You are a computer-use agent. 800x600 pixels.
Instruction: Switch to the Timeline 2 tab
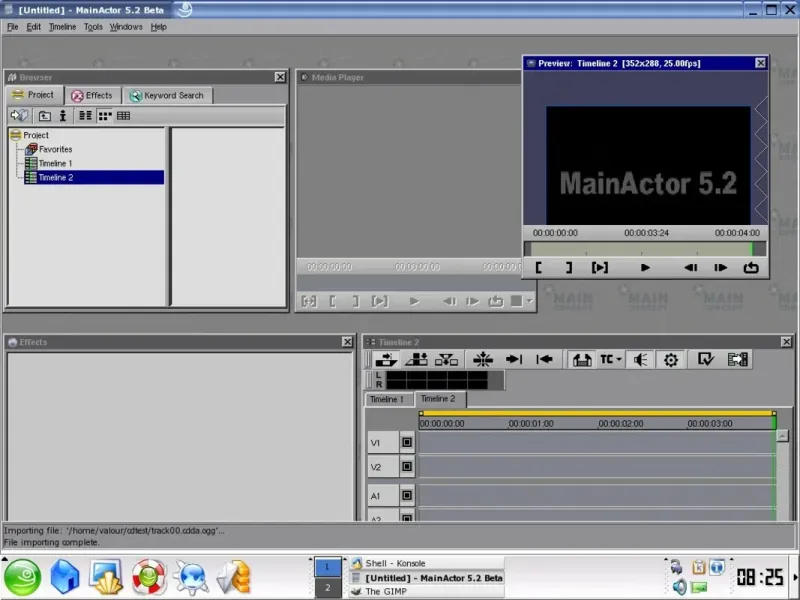439,399
